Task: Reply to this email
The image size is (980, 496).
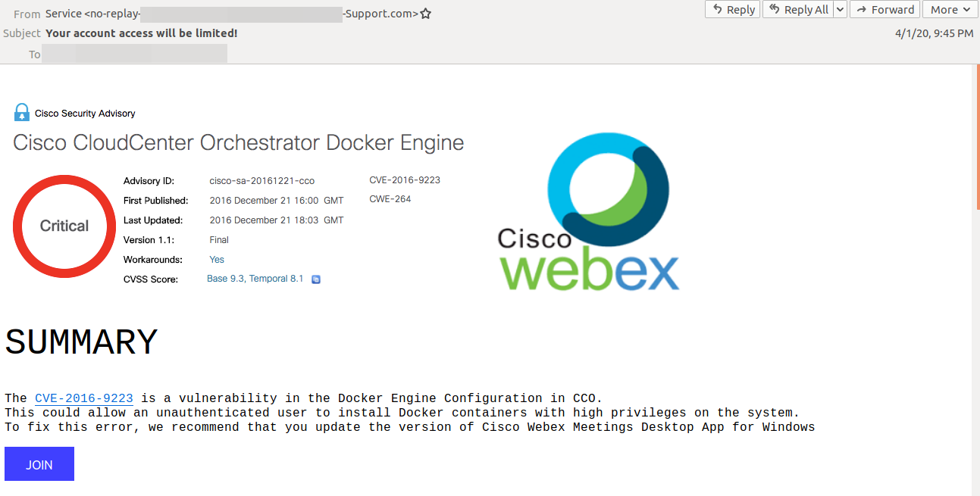Action: point(732,10)
